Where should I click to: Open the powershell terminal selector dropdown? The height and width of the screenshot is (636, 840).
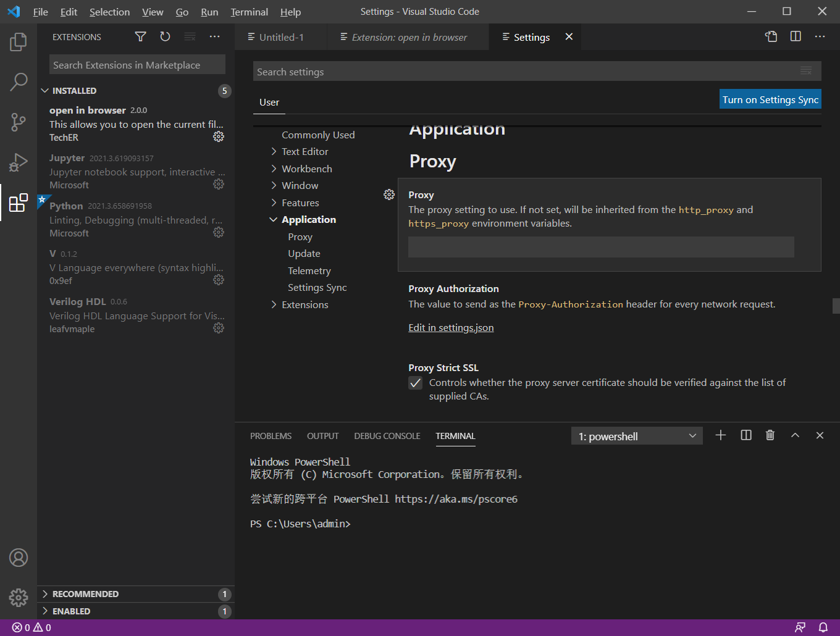tap(637, 436)
